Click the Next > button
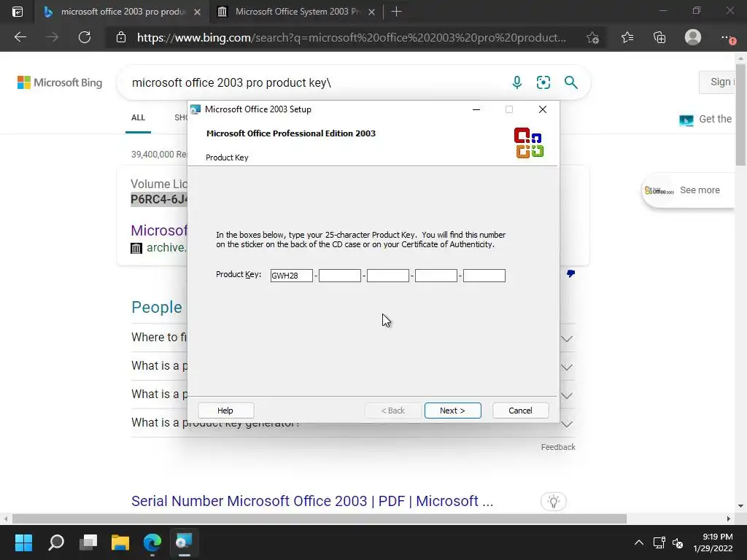 click(x=452, y=411)
